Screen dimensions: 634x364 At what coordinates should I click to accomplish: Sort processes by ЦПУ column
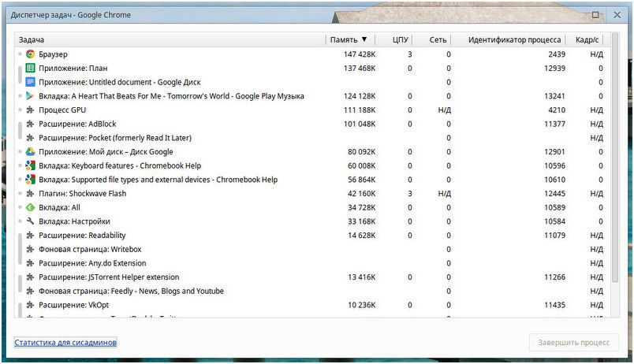pos(401,39)
